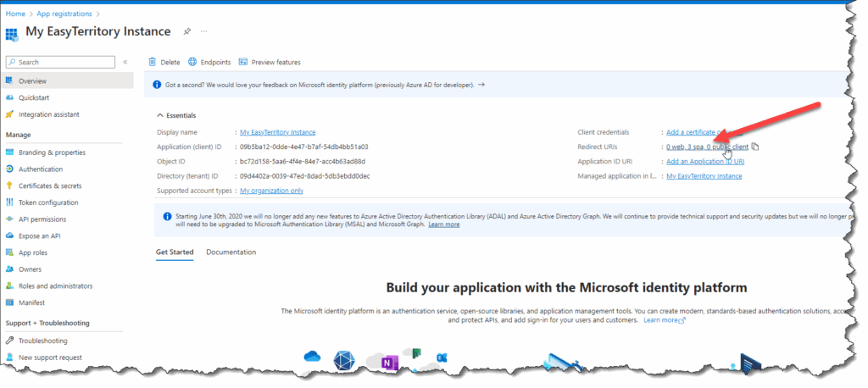Screen dimensions: 868x388
Task: Collapse the sidebar with the double chevron
Action: [125, 62]
